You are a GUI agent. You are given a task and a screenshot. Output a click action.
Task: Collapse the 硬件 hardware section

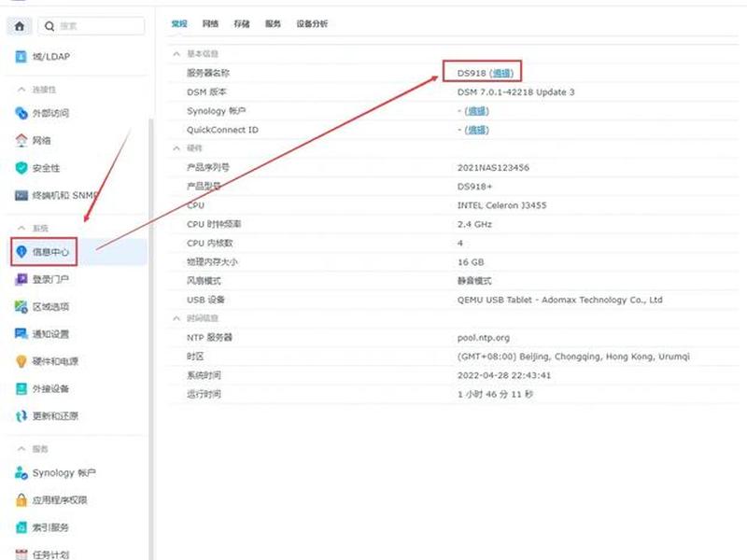tap(176, 148)
